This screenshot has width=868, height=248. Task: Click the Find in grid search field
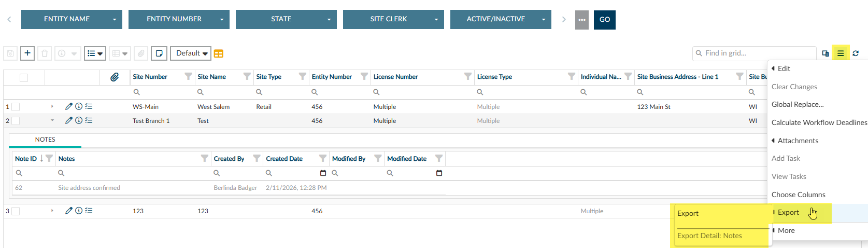tap(757, 53)
